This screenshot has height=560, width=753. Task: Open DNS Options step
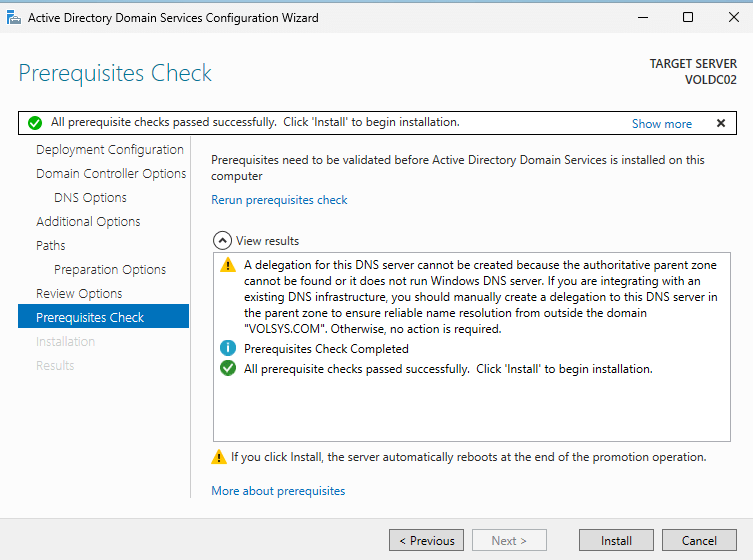(x=90, y=198)
